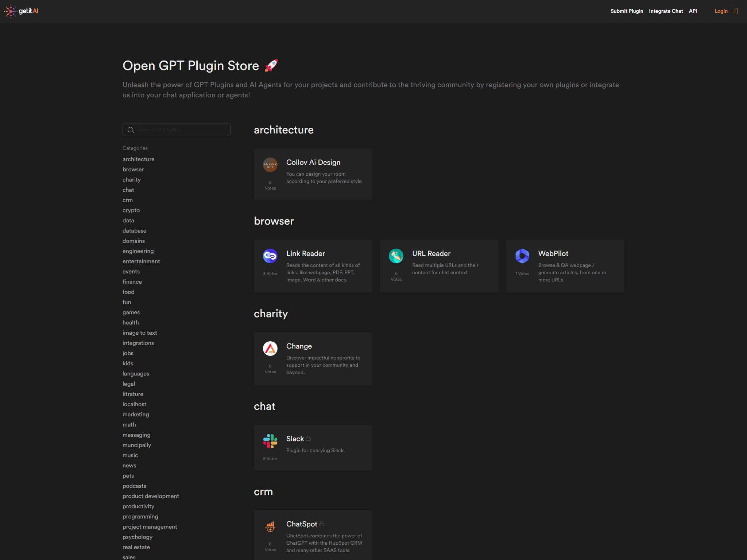The width and height of the screenshot is (747, 560).
Task: Select the entertainment category
Action: click(141, 261)
